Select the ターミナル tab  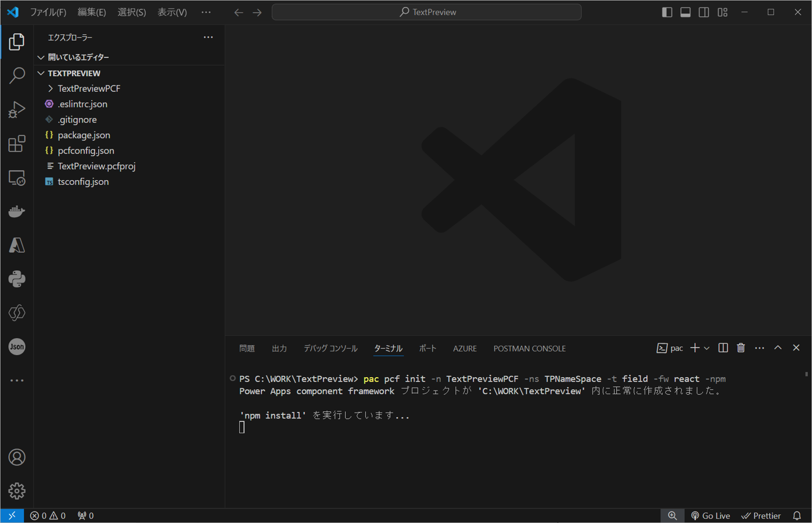(x=388, y=348)
